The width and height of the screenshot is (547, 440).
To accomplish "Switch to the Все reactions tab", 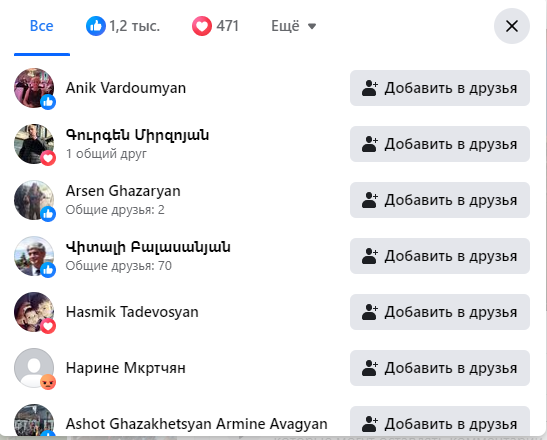I will [x=42, y=26].
